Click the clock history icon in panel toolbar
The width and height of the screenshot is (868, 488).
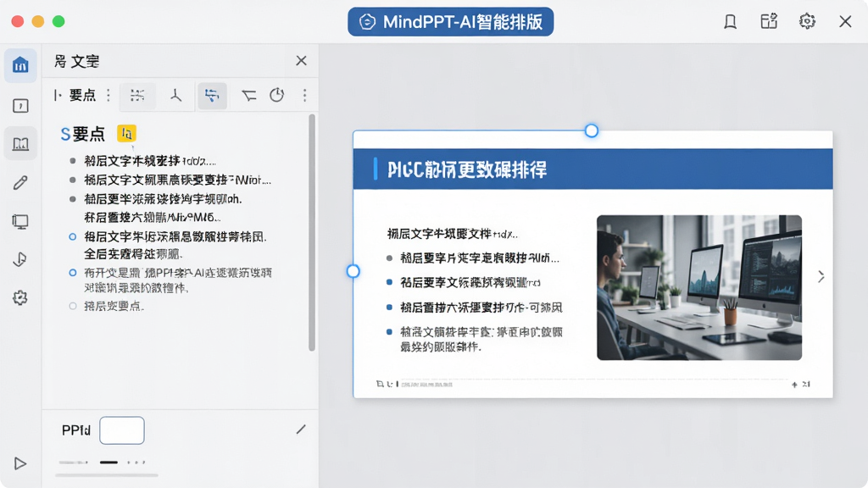pyautogui.click(x=277, y=95)
